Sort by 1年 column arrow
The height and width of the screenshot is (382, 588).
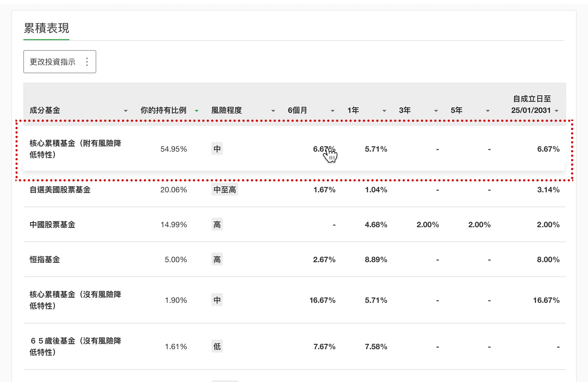[384, 111]
